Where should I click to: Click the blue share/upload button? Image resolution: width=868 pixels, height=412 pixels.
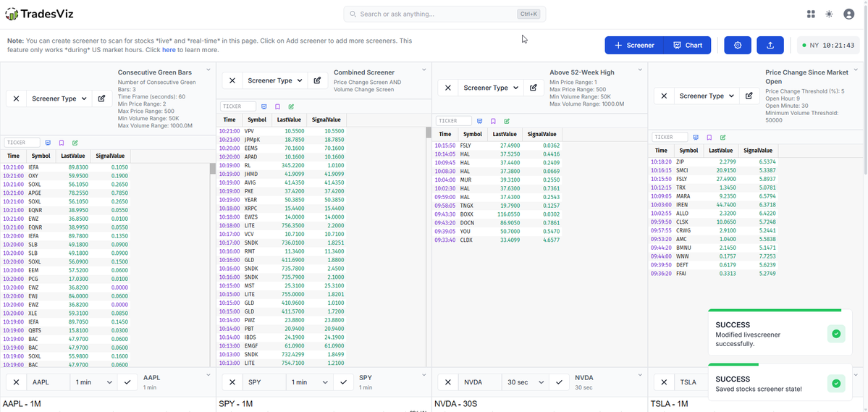[x=770, y=46]
